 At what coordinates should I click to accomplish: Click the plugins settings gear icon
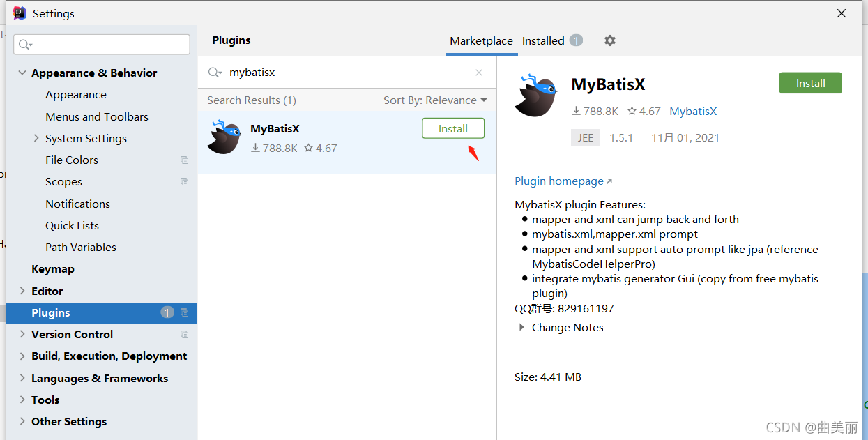click(610, 40)
